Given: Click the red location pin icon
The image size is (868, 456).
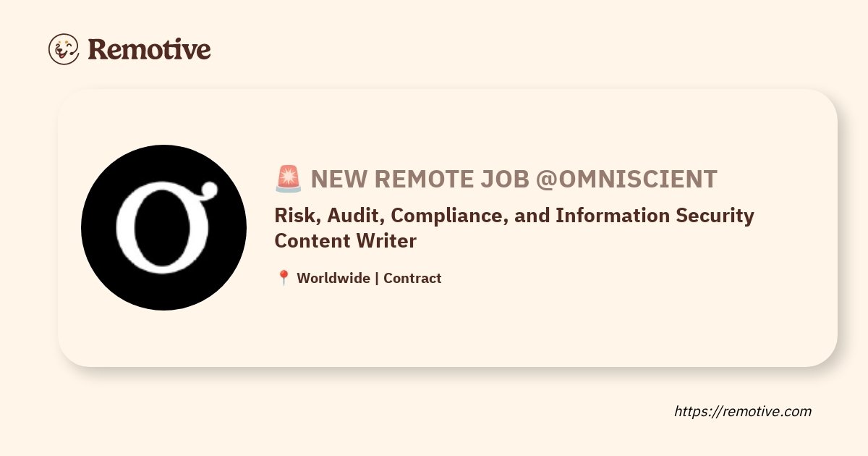Looking at the screenshot, I should [284, 278].
